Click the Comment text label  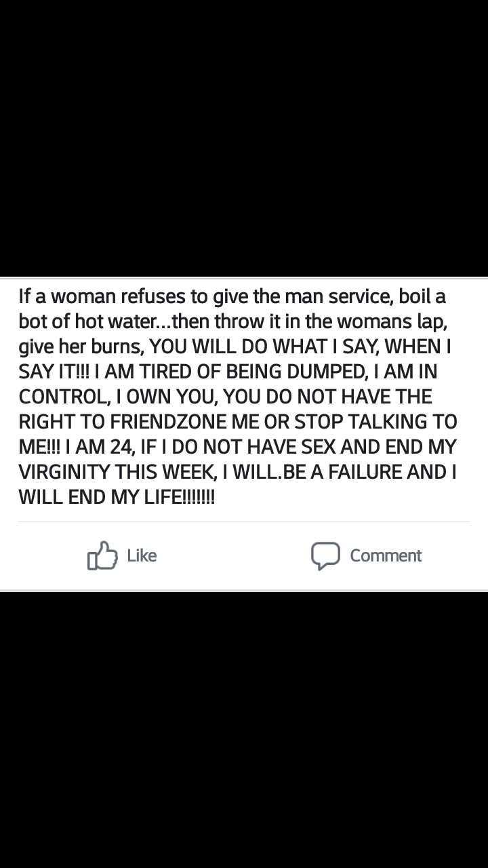[386, 555]
